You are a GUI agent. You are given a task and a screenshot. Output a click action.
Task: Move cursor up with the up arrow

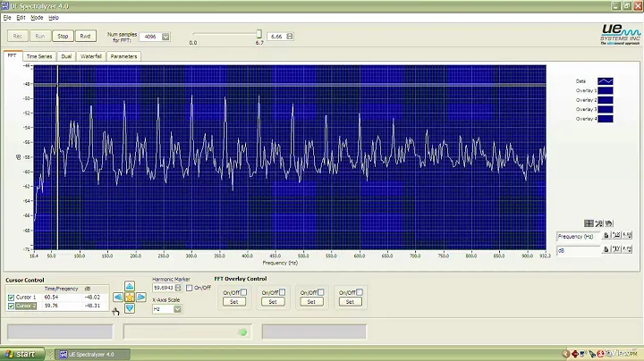tap(130, 286)
